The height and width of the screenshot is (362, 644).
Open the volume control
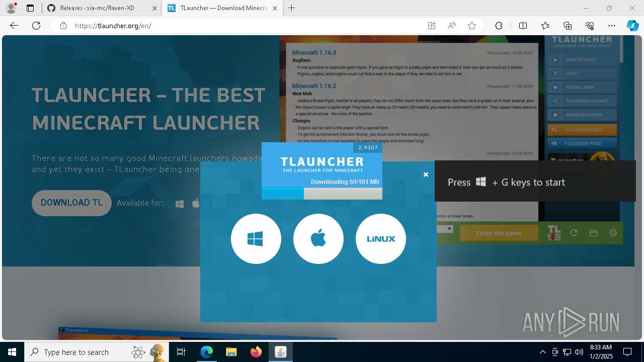pyautogui.click(x=579, y=352)
